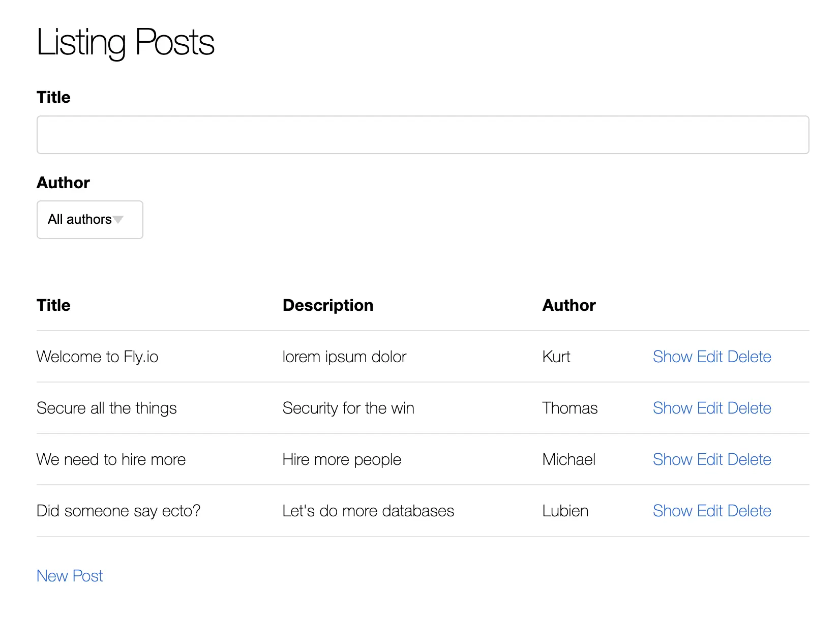Viewport: 840px width, 644px height.
Task: Show the Welcome to Fly.io post
Action: point(672,357)
